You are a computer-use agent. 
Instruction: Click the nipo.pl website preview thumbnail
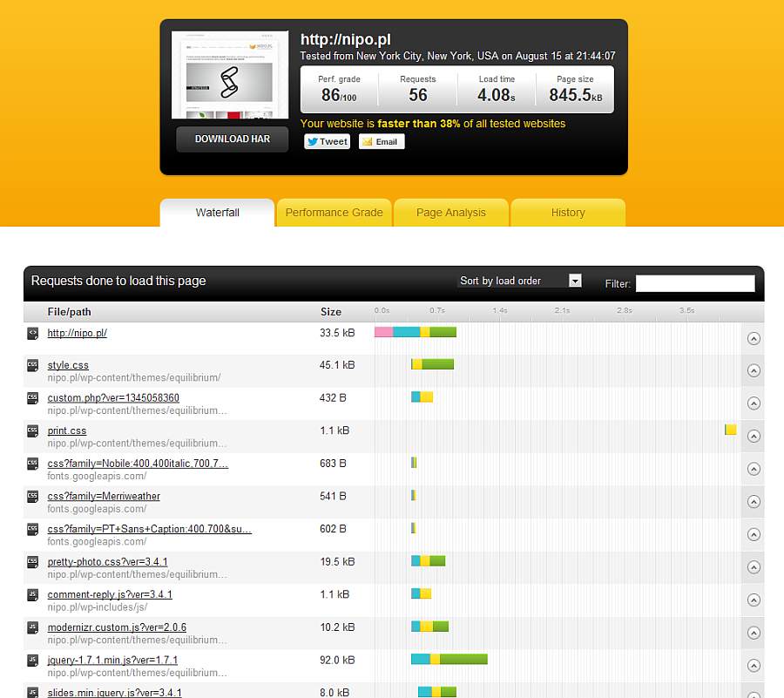tap(230, 76)
